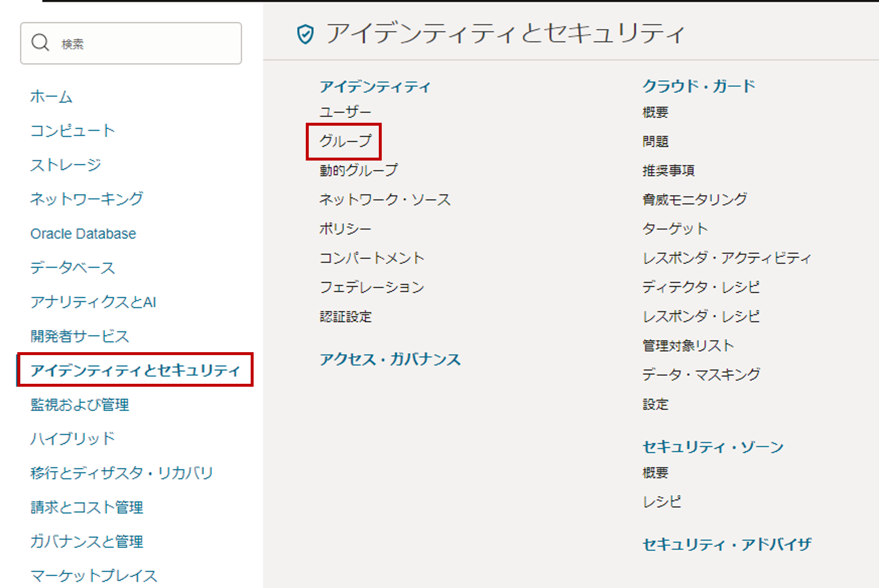The width and height of the screenshot is (879, 588).
Task: Open レシピ under セキュリティ・ゾーン
Action: 662,502
